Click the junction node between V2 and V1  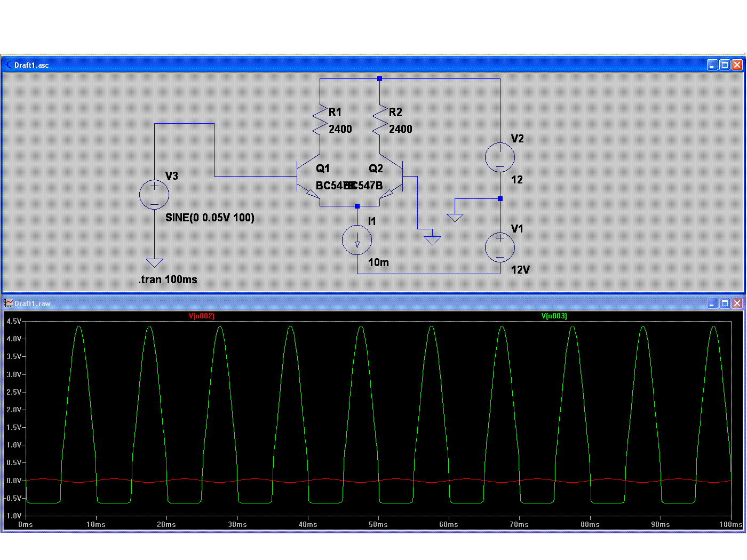(500, 198)
